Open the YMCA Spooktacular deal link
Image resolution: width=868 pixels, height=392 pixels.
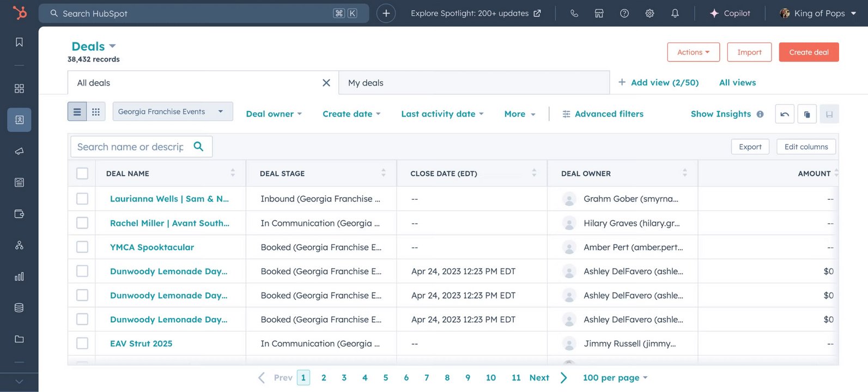click(x=152, y=247)
